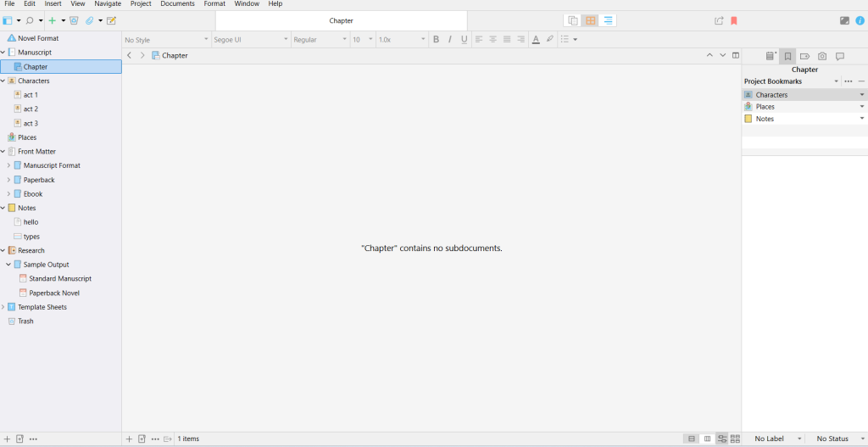Click the text highlight pen icon
The image size is (868, 447).
point(549,39)
